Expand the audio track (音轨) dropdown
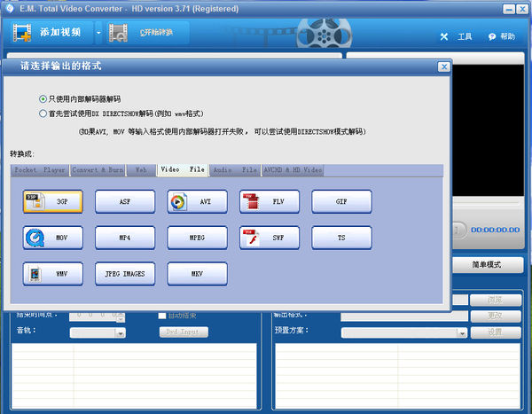Viewport: 532px width, 414px height. click(120, 333)
